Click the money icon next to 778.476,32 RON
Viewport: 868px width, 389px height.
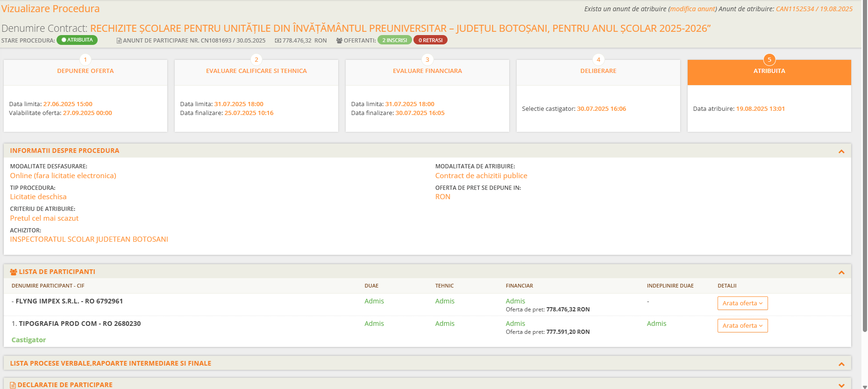click(x=278, y=41)
